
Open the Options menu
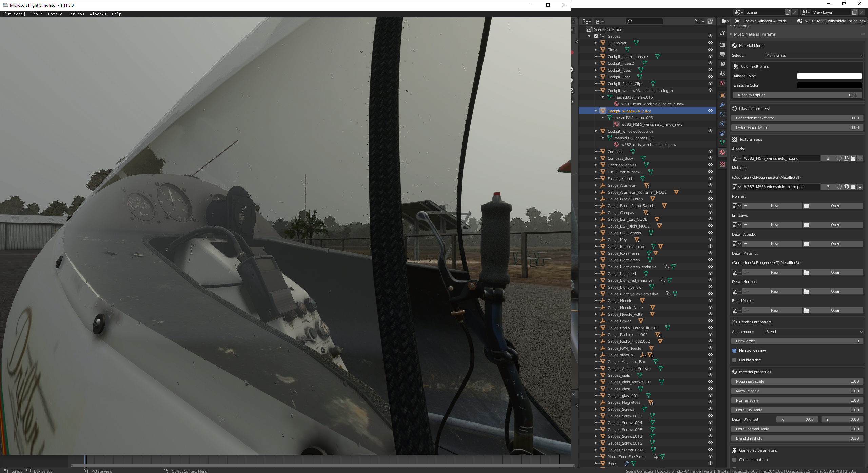pyautogui.click(x=76, y=14)
